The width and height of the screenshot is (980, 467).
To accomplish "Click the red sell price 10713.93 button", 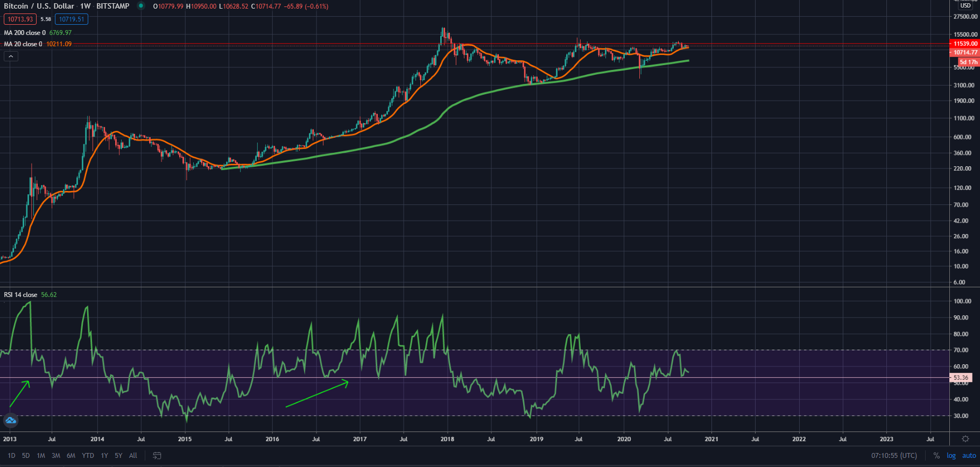I will tap(20, 19).
